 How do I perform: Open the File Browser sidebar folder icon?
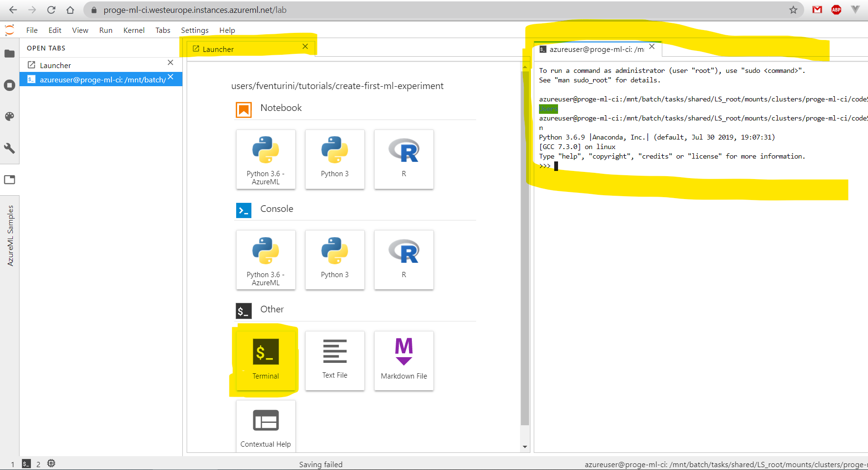pyautogui.click(x=10, y=54)
